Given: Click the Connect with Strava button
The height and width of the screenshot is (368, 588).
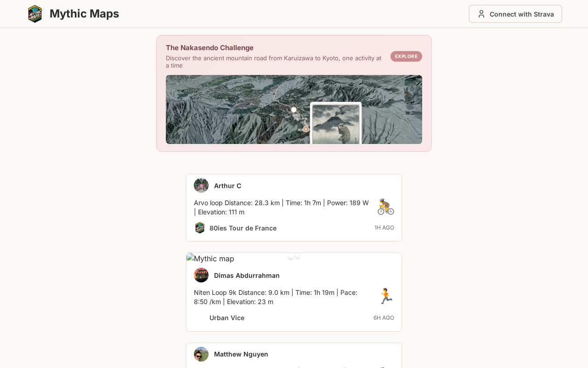Looking at the screenshot, I should tap(515, 14).
